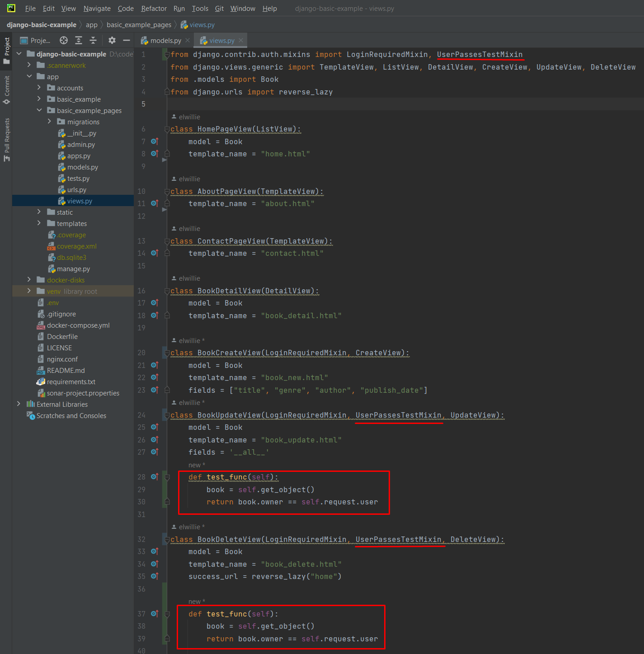
Task: Expand the .scannerwork folder
Action: pos(28,65)
